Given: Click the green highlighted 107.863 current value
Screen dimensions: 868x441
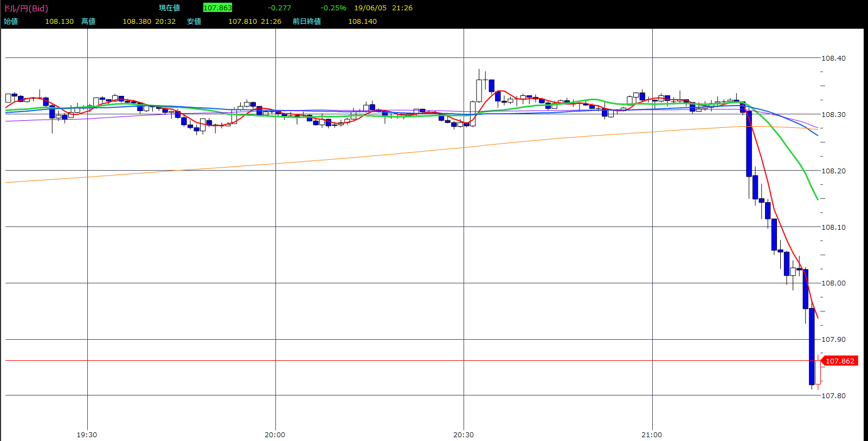Looking at the screenshot, I should point(217,8).
